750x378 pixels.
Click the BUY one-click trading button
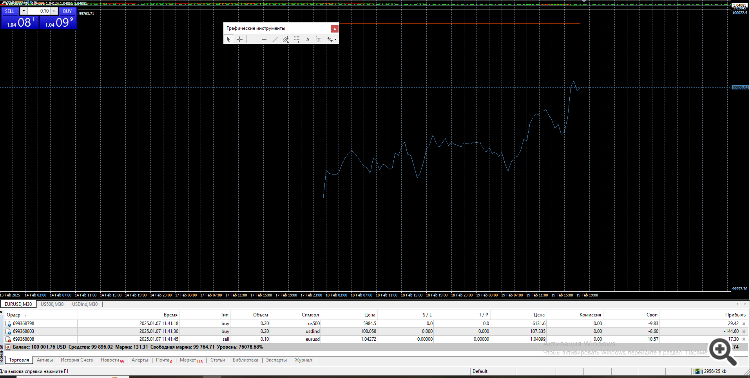coord(68,11)
